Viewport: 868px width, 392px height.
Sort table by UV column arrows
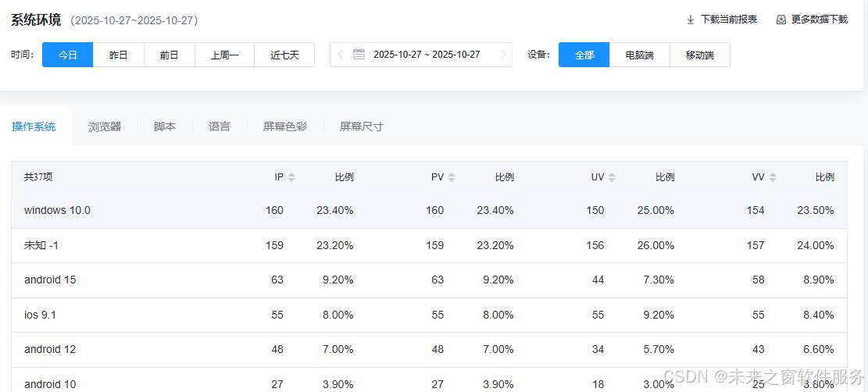[x=612, y=178]
